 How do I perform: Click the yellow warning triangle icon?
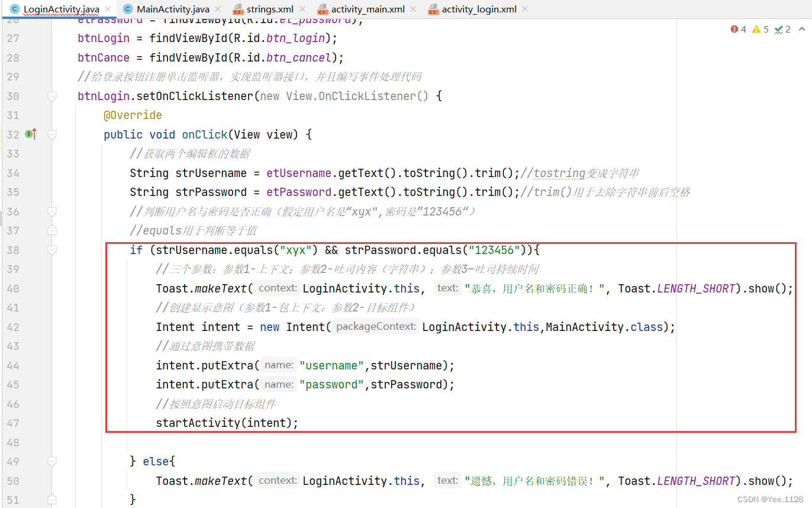[756, 29]
